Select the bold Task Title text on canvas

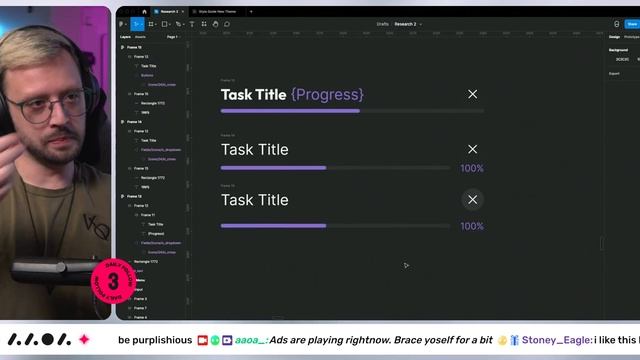click(253, 95)
